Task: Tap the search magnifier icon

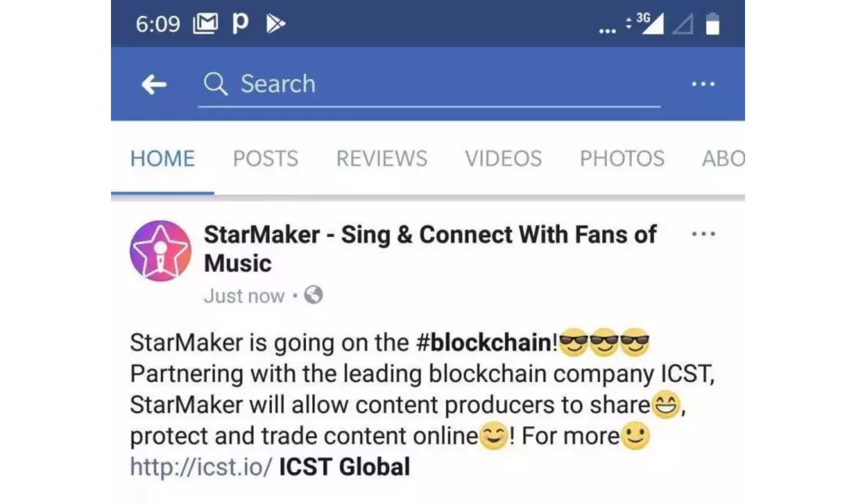Action: (x=216, y=84)
